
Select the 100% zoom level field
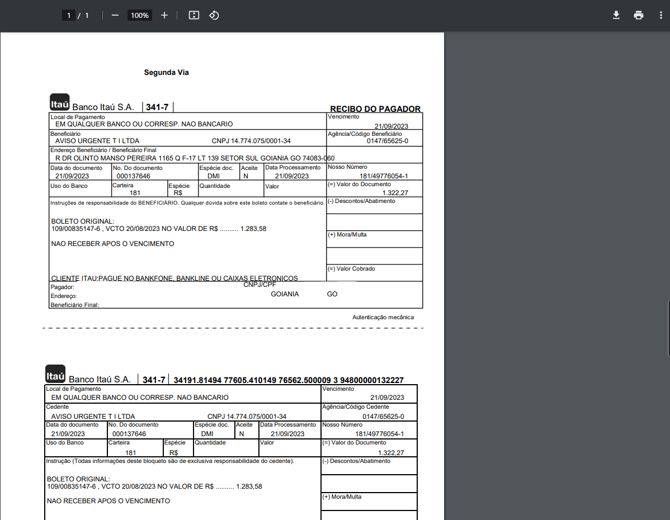coord(139,15)
